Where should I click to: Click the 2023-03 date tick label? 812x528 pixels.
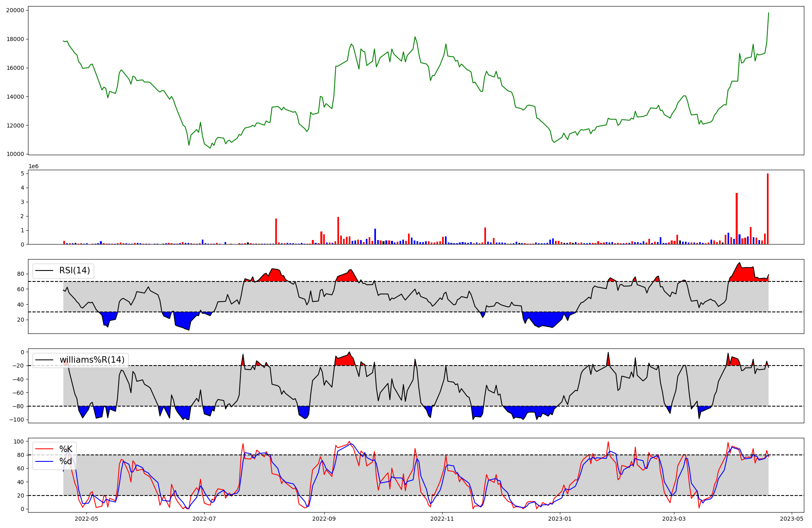674,519
